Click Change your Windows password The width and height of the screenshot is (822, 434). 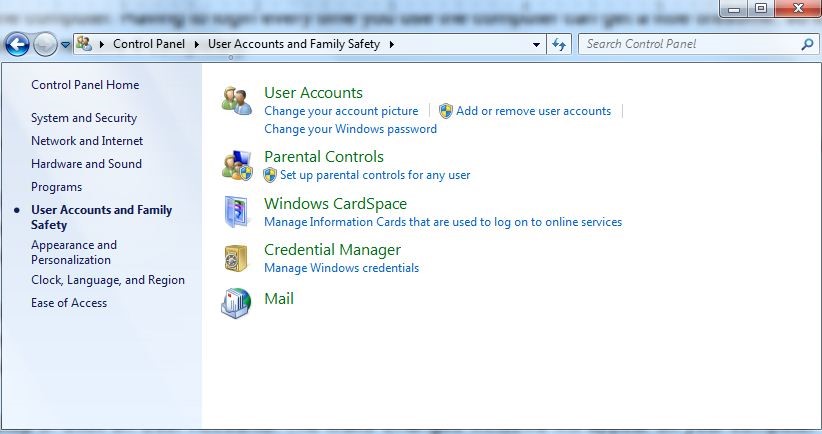coord(350,129)
